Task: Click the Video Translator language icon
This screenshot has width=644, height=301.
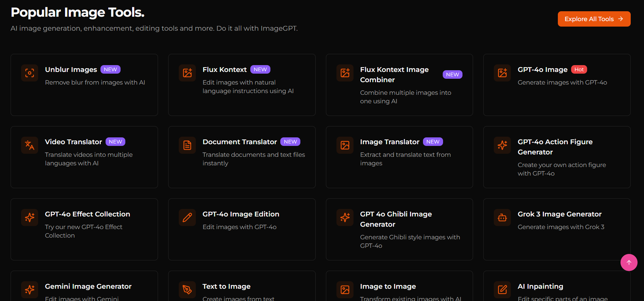Action: 30,145
